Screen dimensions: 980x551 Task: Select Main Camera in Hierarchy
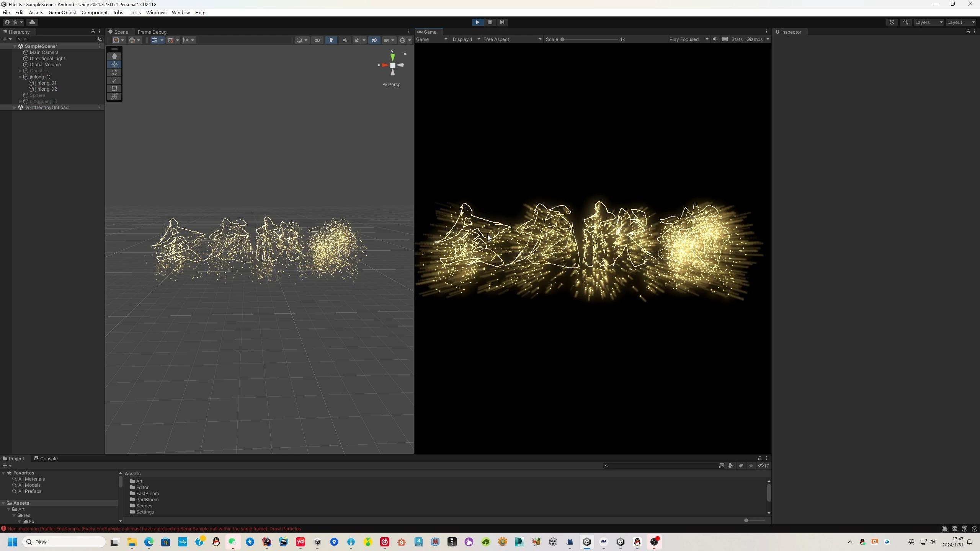[44, 52]
